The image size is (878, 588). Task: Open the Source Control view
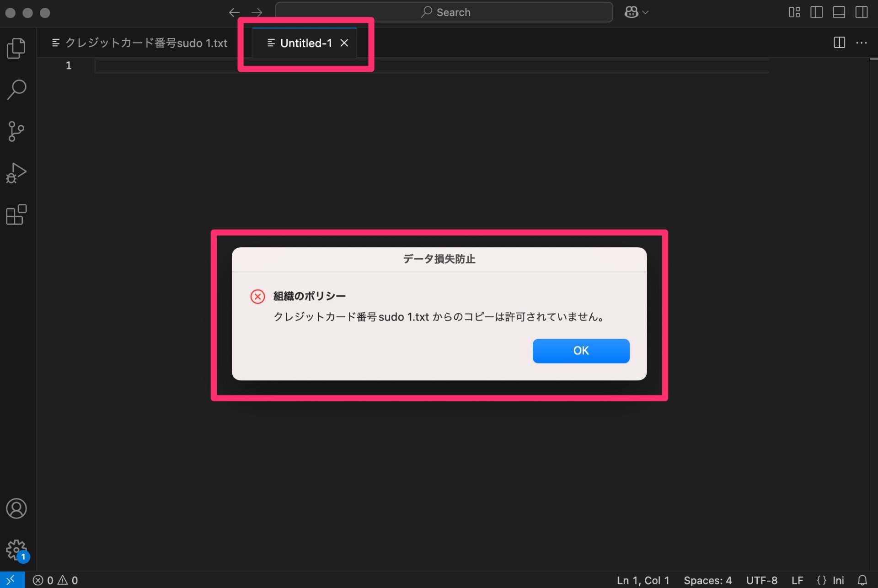(16, 131)
